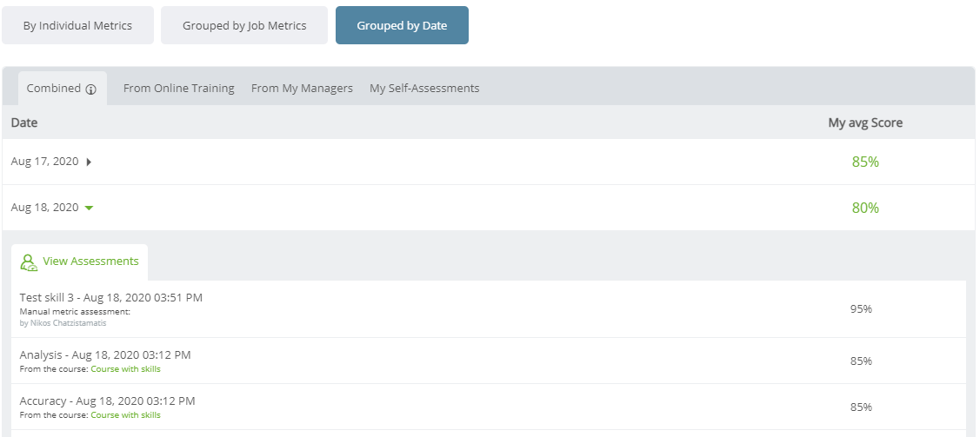The height and width of the screenshot is (437, 980).
Task: Open the From My Managers tab
Action: click(302, 89)
